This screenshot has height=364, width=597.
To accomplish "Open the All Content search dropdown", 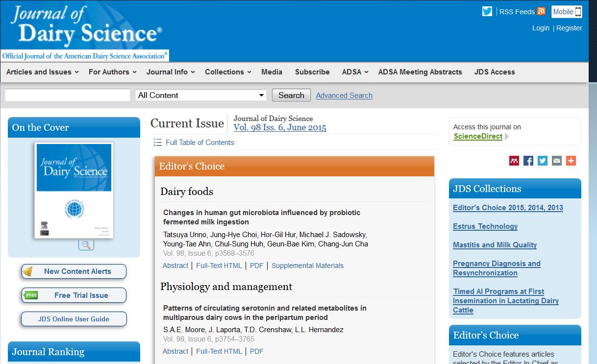I will [x=201, y=95].
